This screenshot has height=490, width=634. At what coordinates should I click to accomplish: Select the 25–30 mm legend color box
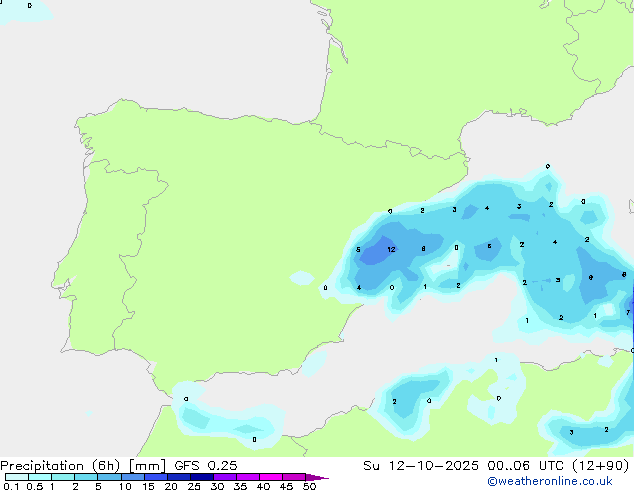tap(201, 477)
